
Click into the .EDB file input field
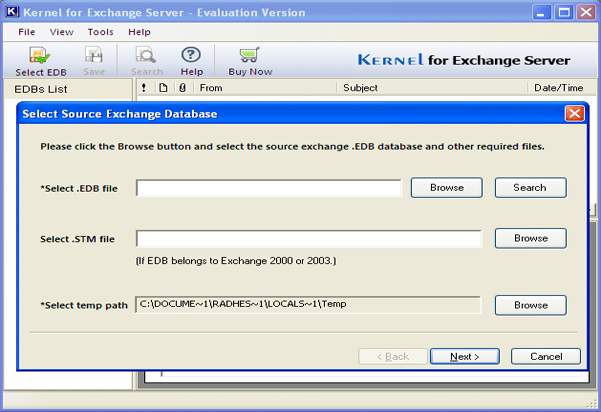tap(268, 188)
